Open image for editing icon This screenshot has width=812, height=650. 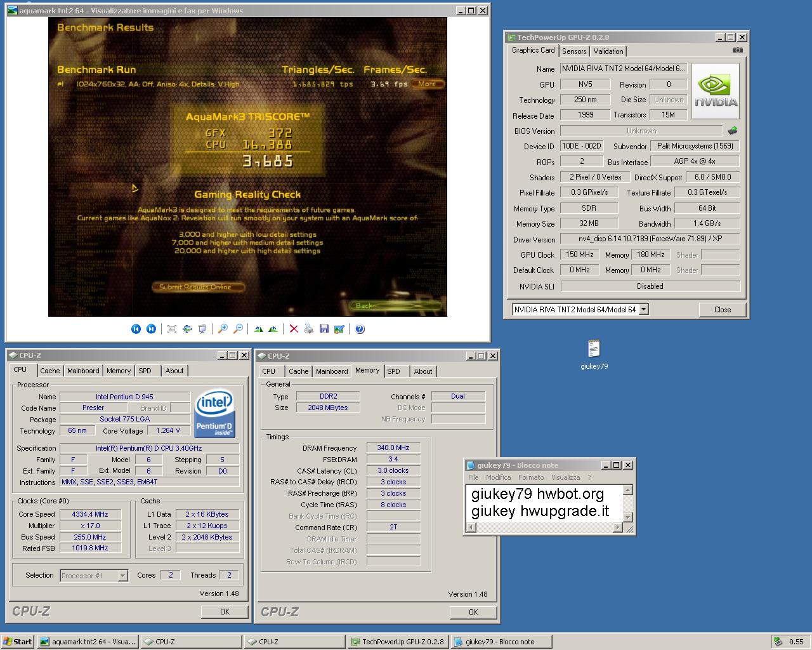point(339,329)
